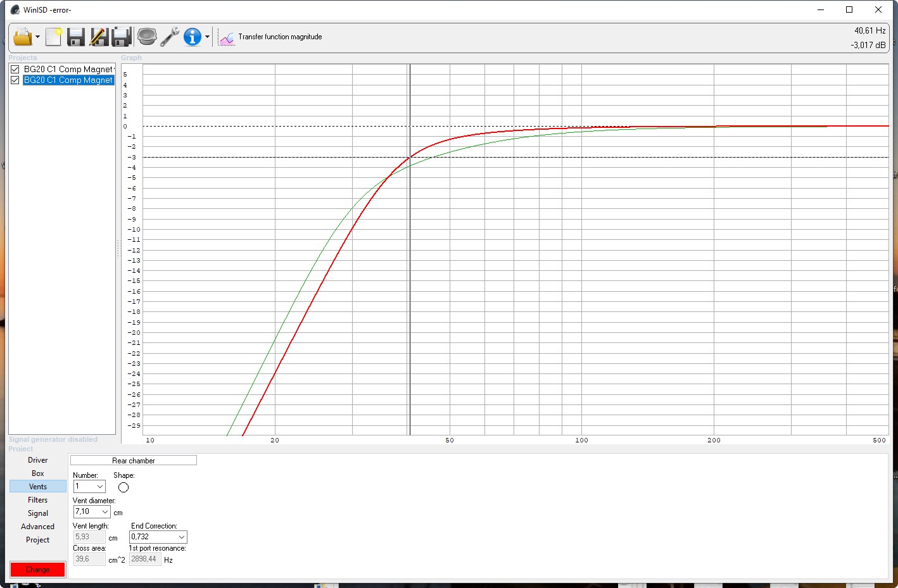The image size is (898, 588).
Task: Click the Save As floppy with pencil icon
Action: [98, 37]
